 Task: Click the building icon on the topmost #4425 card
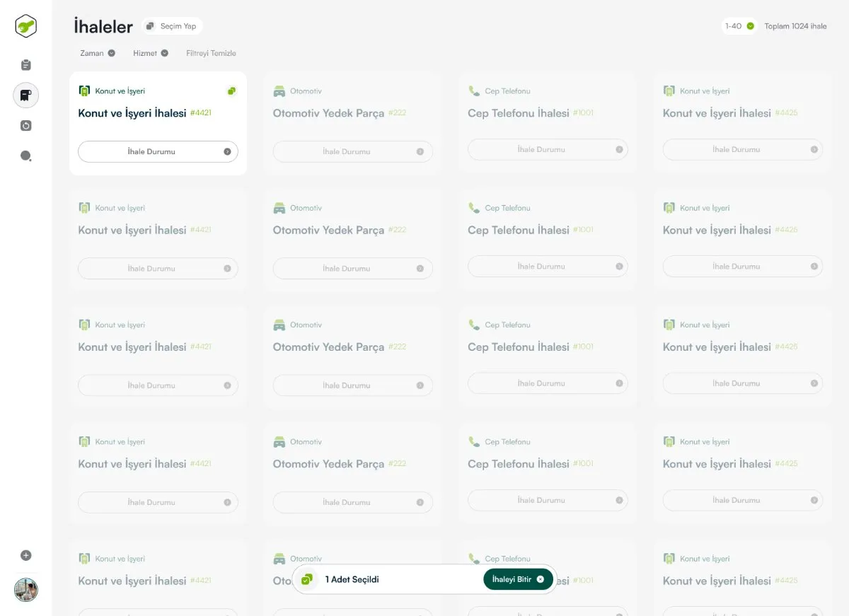669,91
